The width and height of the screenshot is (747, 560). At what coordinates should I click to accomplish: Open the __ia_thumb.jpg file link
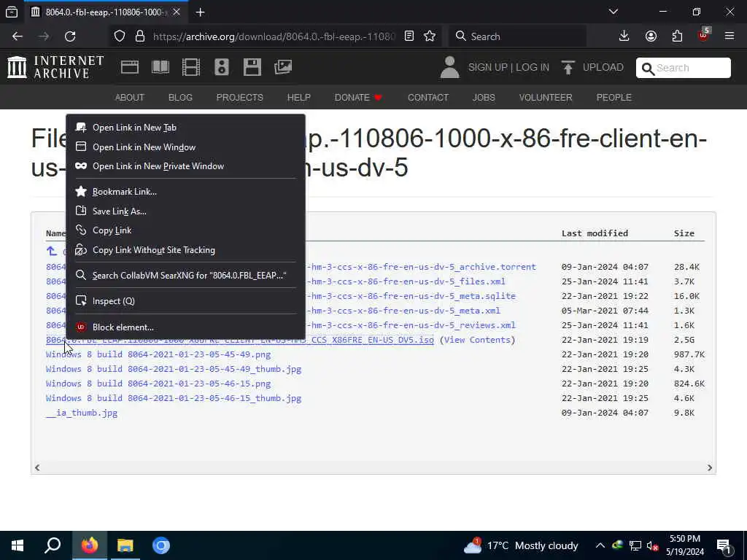click(82, 413)
